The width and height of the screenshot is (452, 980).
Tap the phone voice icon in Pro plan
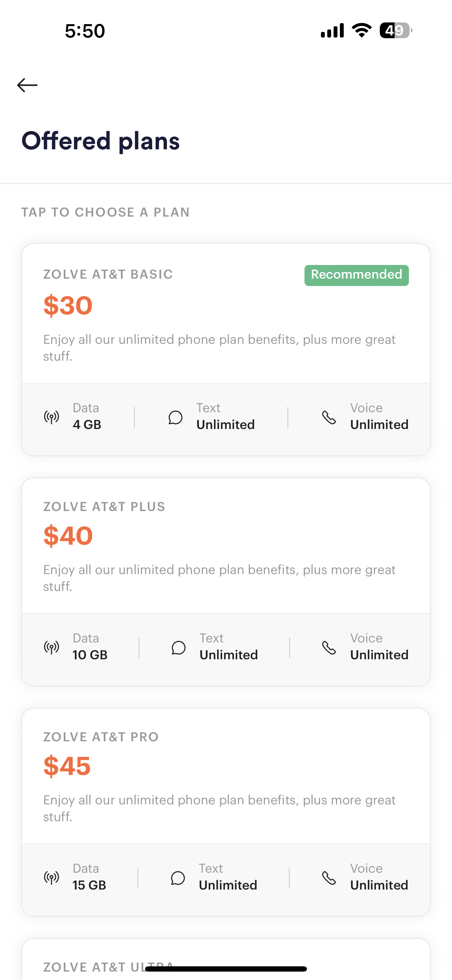click(329, 878)
